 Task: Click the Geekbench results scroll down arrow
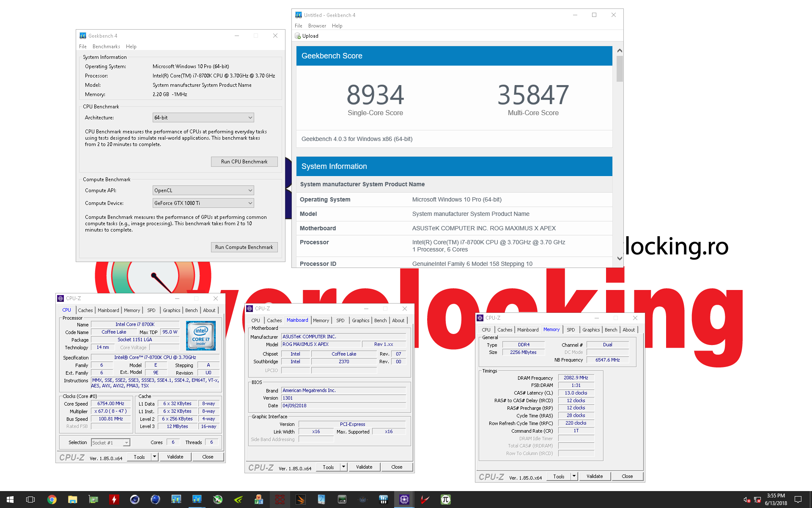point(620,258)
